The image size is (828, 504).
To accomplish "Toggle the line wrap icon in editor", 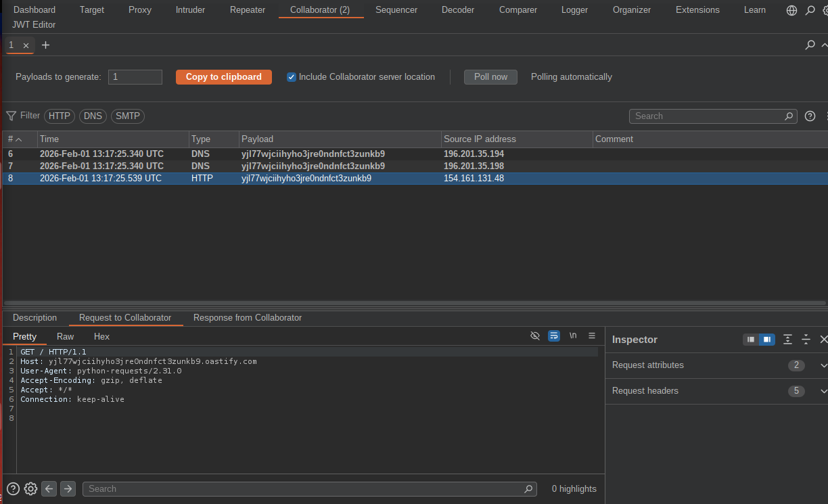I will 554,336.
